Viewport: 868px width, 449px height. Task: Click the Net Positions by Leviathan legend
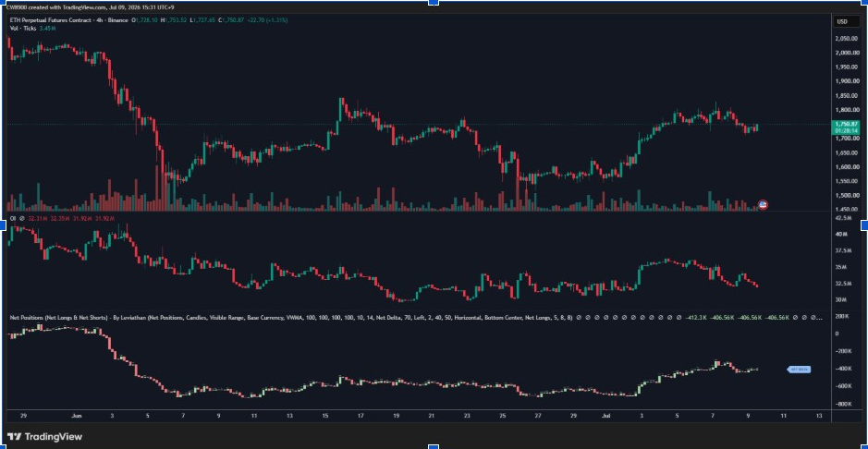tap(291, 318)
